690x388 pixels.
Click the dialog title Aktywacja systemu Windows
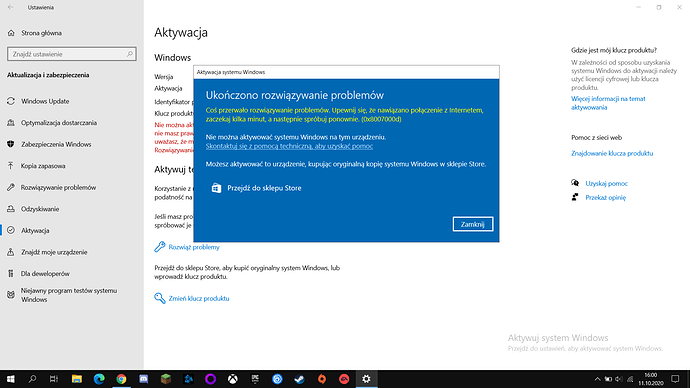click(231, 72)
